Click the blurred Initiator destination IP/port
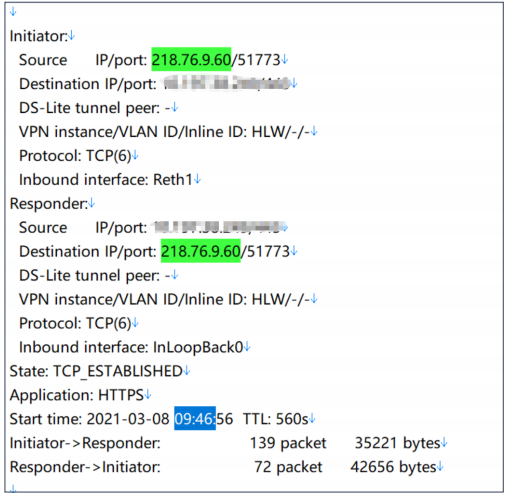The image size is (509, 495). (227, 83)
